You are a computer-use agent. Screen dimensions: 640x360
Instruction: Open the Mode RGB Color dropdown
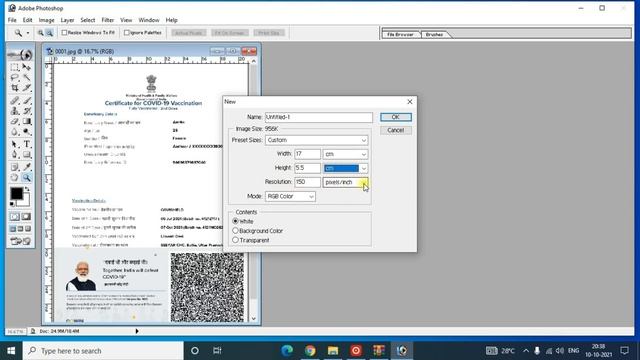[290, 196]
